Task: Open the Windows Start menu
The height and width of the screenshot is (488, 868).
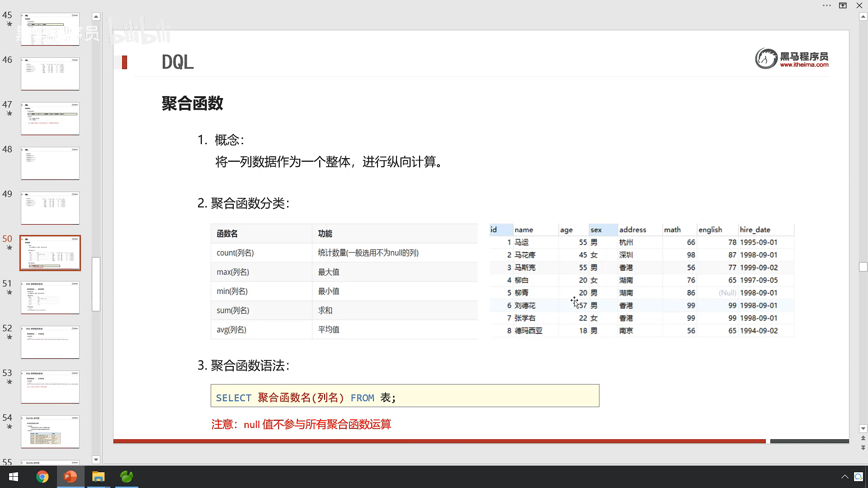Action: click(x=14, y=477)
